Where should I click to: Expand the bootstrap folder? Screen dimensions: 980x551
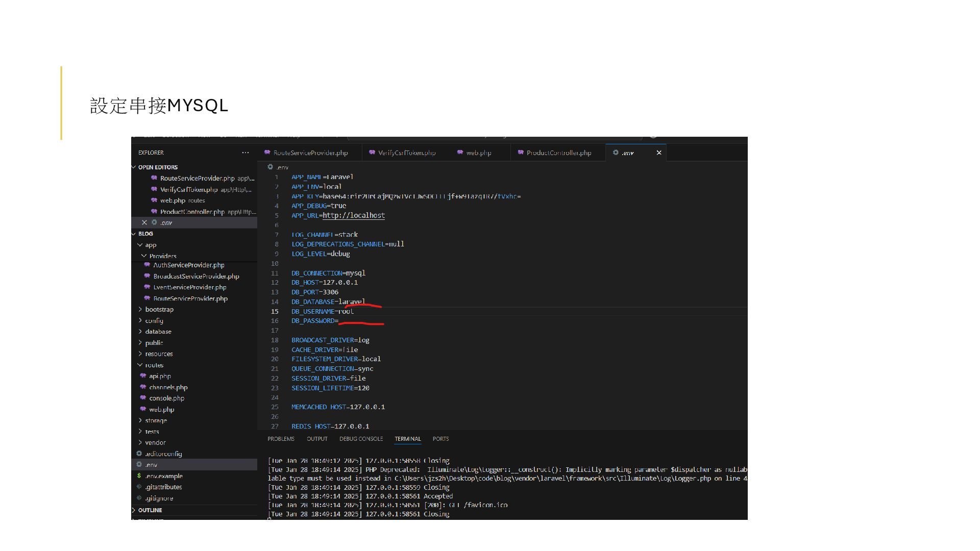[x=140, y=309]
